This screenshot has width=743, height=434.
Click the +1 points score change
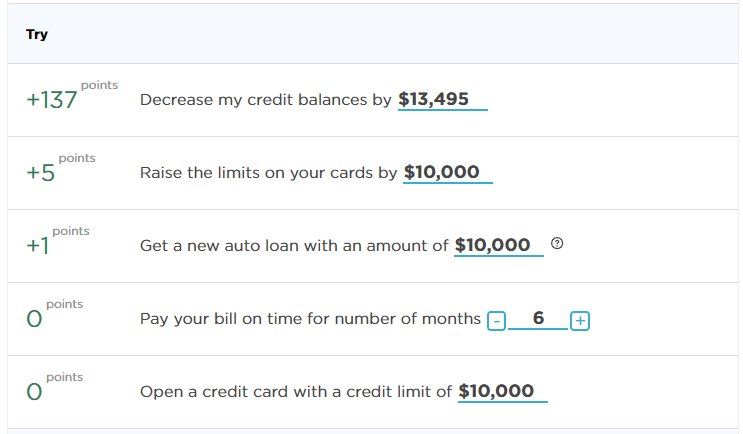[x=38, y=247]
